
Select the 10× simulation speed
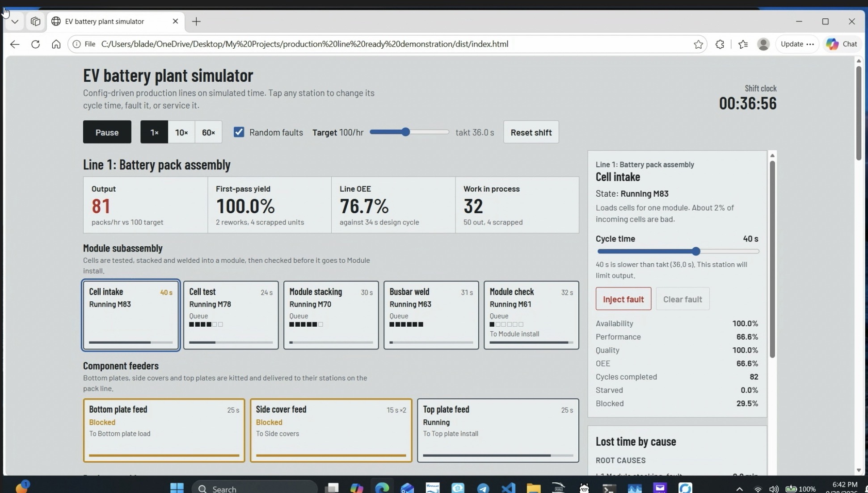pos(181,132)
